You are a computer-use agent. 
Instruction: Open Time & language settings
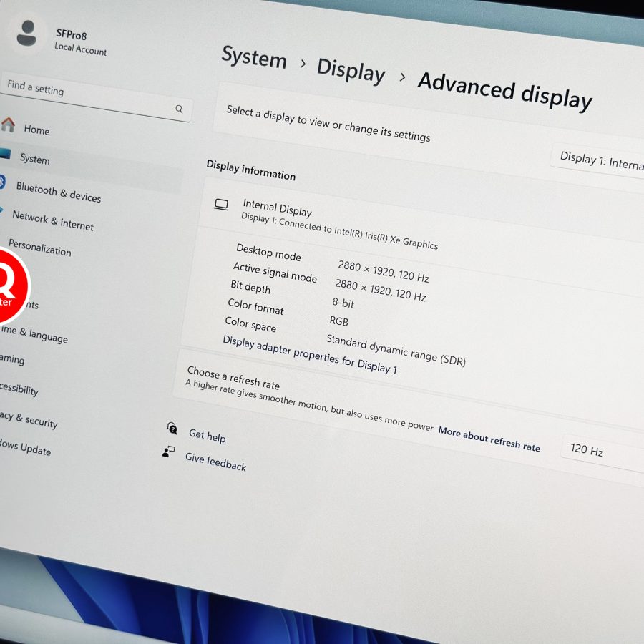tap(34, 334)
